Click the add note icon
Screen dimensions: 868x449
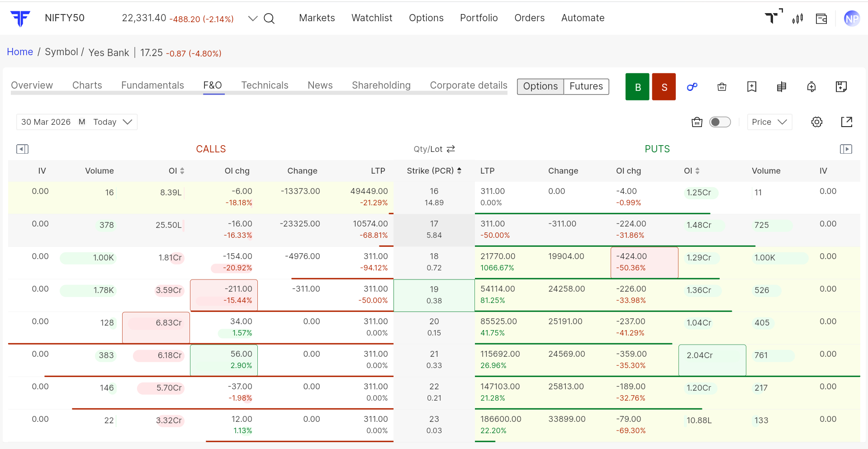(841, 87)
